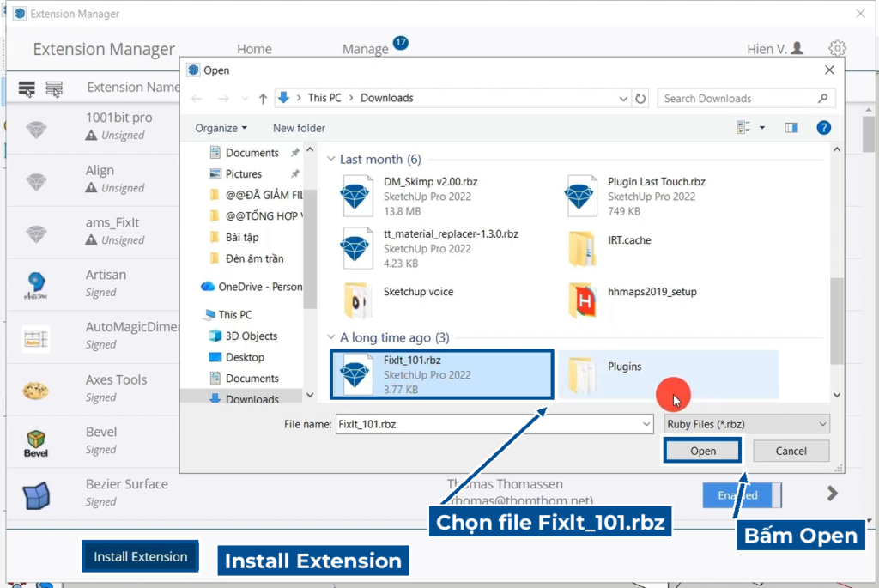The width and height of the screenshot is (879, 588).
Task: Switch to the Manage tab
Action: pyautogui.click(x=366, y=49)
